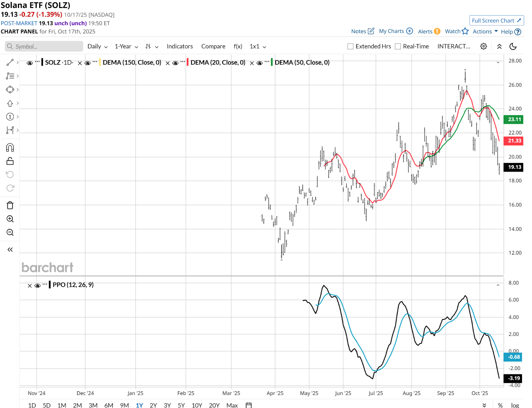Click the zoom out magnifier icon
This screenshot has width=532, height=408.
tap(10, 232)
